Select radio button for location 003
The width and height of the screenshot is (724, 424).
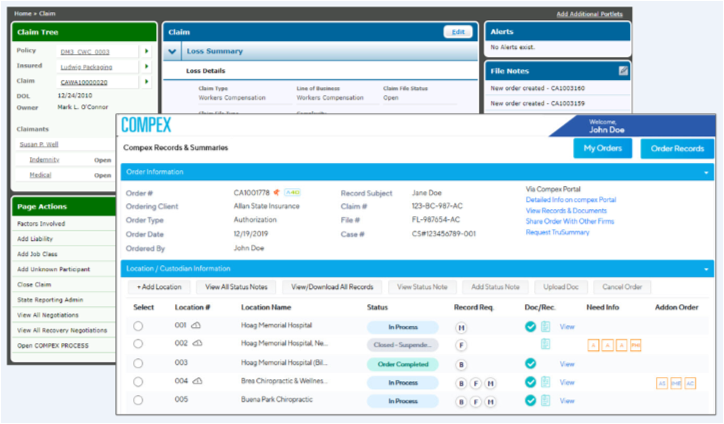(138, 363)
